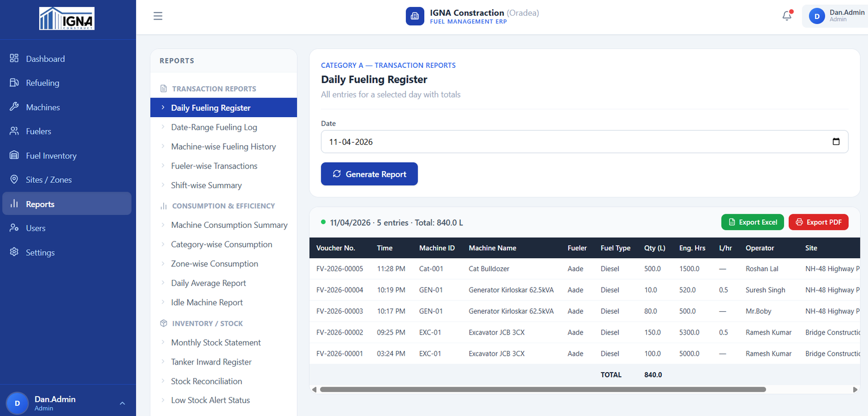Screen dimensions: 868x416
Task: Click the Machines wrench icon in sidebar
Action: (x=14, y=107)
